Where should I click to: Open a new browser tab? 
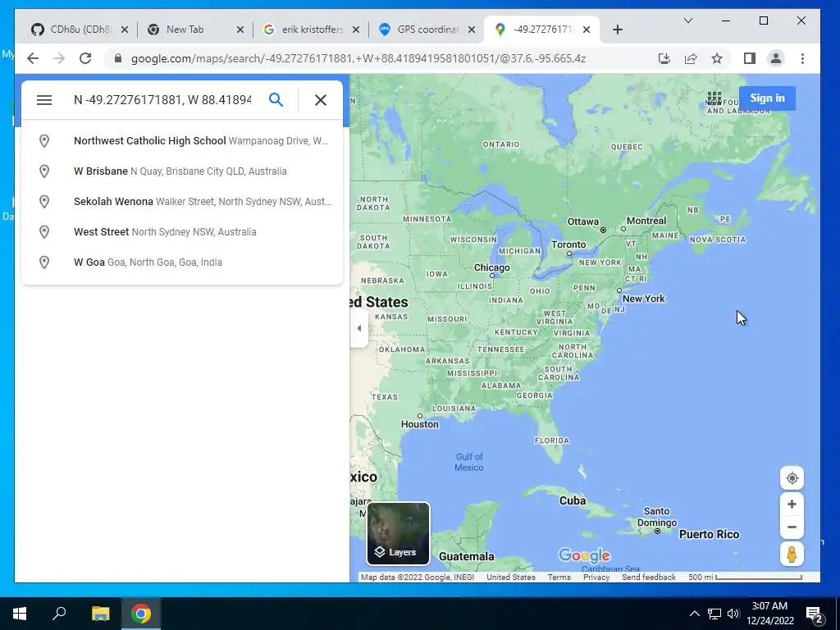(617, 30)
